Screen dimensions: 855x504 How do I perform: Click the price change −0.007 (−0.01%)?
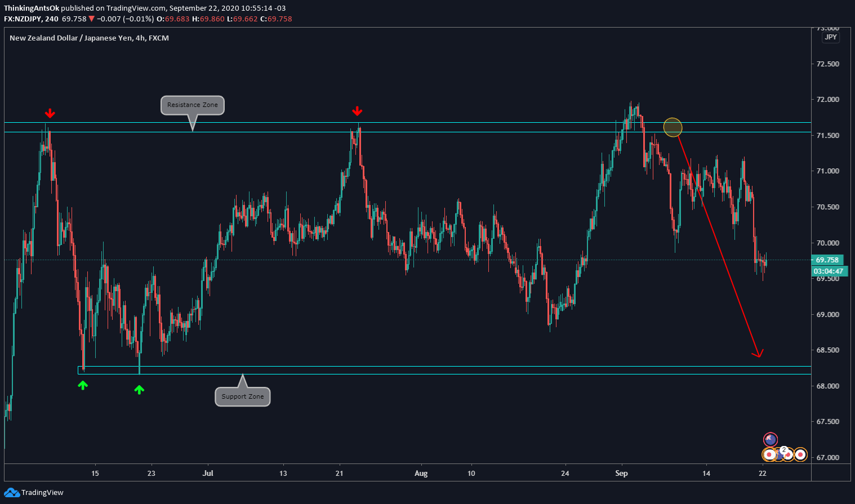coord(125,19)
